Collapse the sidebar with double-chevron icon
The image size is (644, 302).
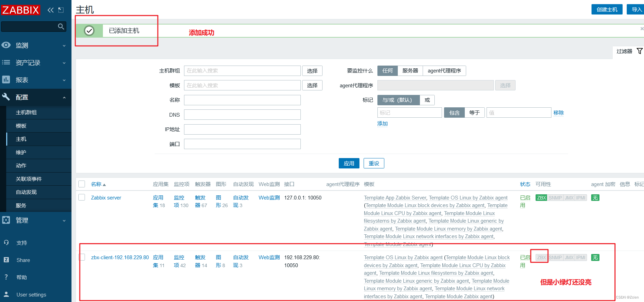click(51, 10)
